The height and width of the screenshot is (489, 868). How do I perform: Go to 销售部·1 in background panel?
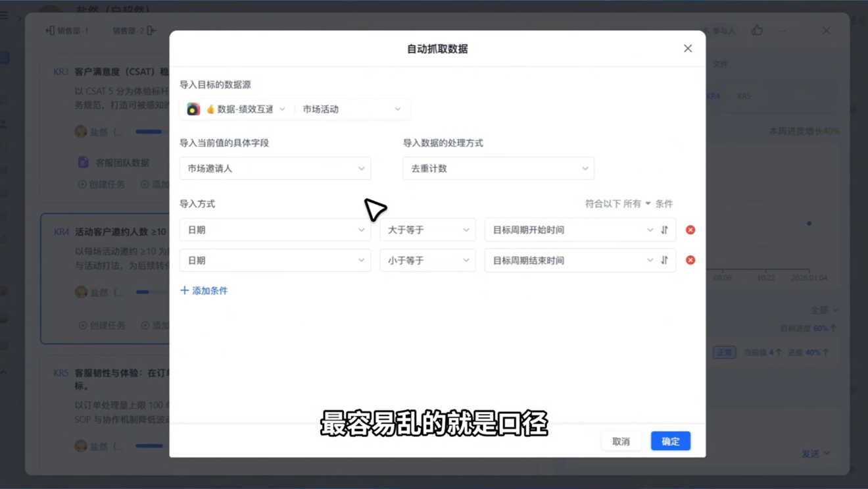(67, 30)
